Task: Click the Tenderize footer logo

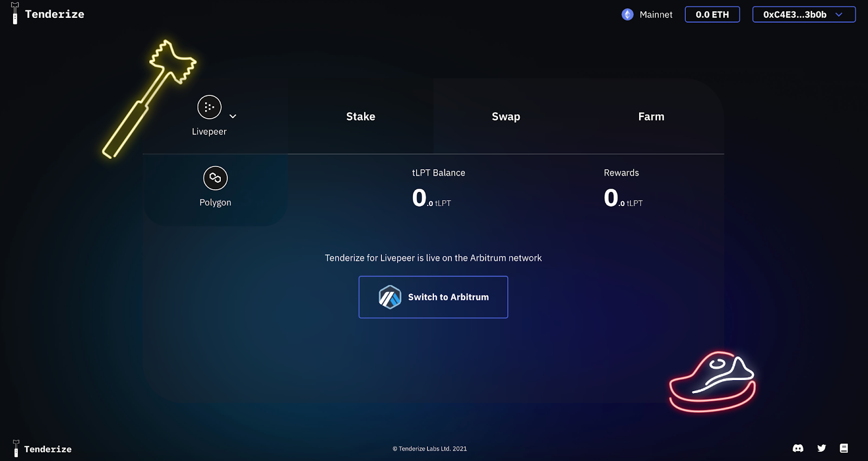Action: click(42, 449)
